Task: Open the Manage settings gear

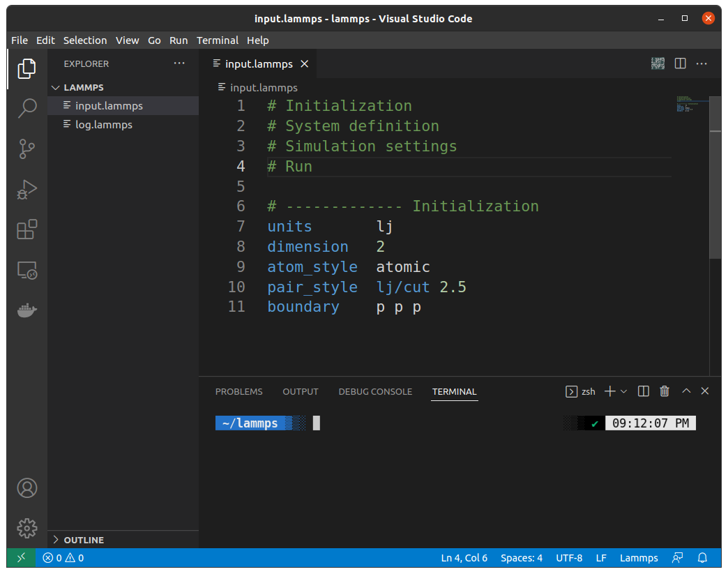Action: point(27,529)
